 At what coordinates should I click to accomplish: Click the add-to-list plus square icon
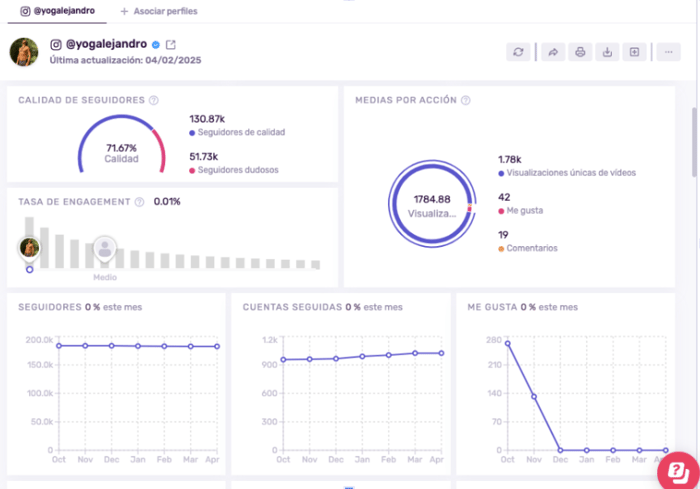pos(633,52)
